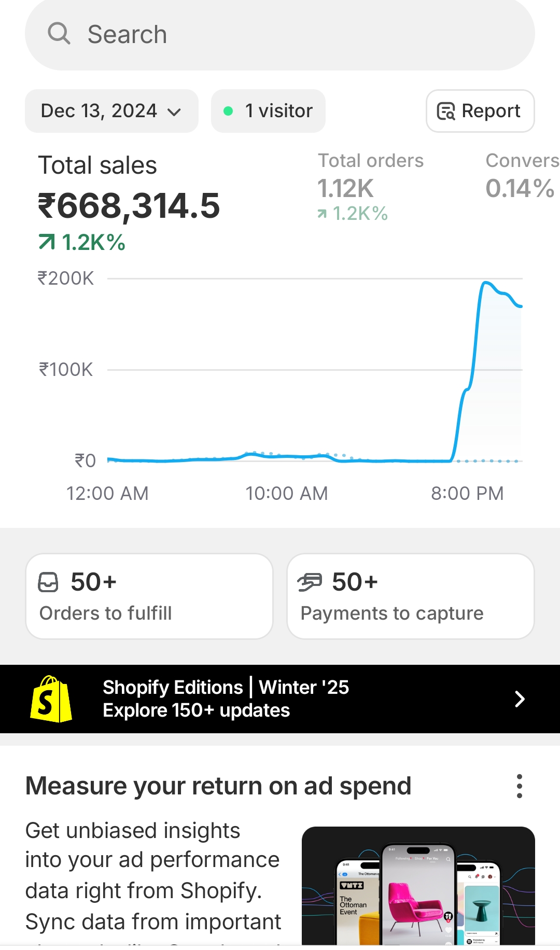Tap the Explore 150+ updates banner text
The height and width of the screenshot is (950, 560).
tap(196, 710)
